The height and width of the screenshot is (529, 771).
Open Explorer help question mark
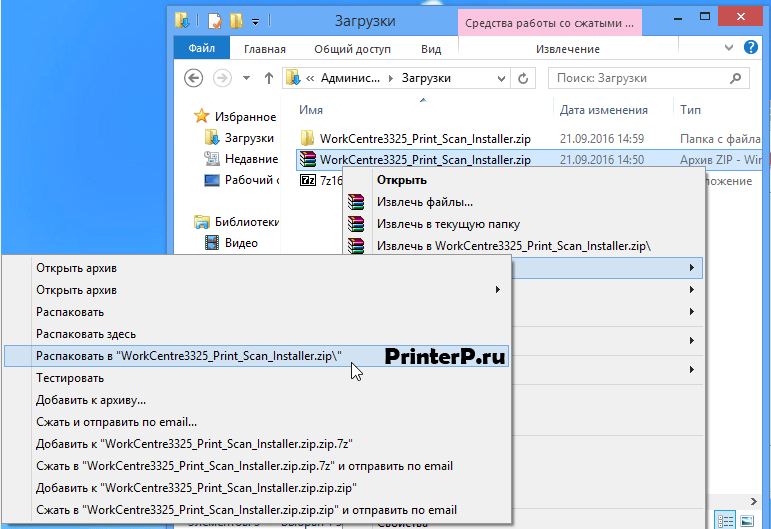tap(751, 48)
